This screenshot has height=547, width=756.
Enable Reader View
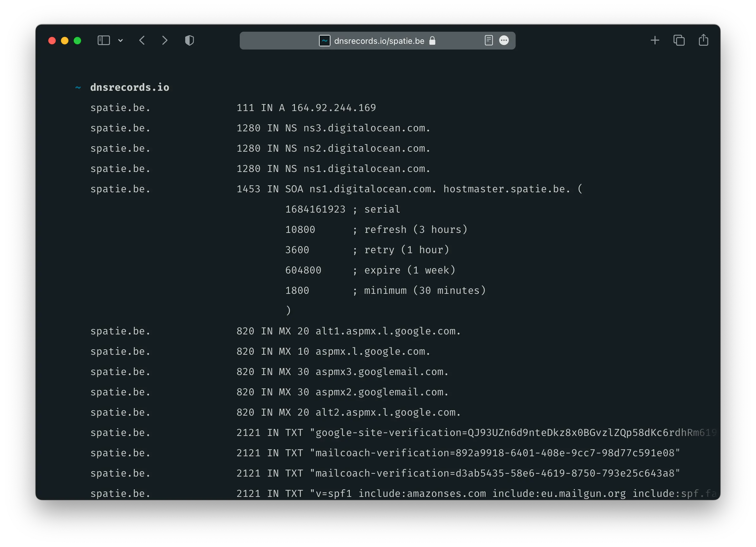(489, 40)
